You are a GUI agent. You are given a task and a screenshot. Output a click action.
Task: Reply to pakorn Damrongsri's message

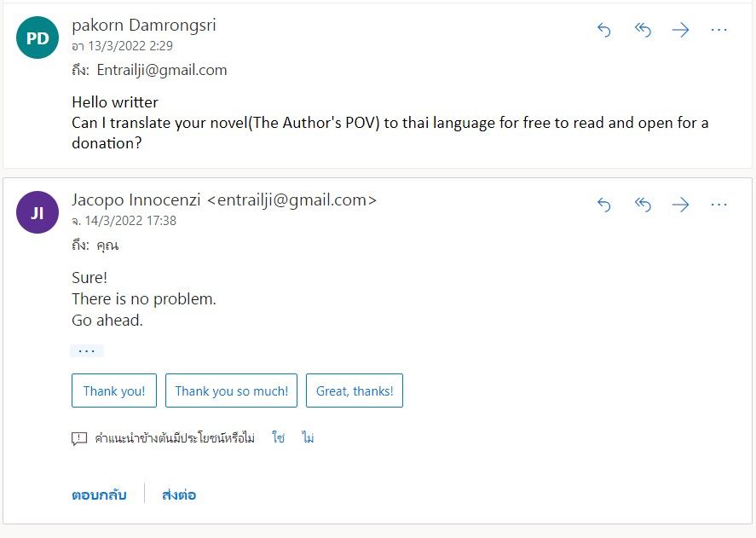[604, 30]
